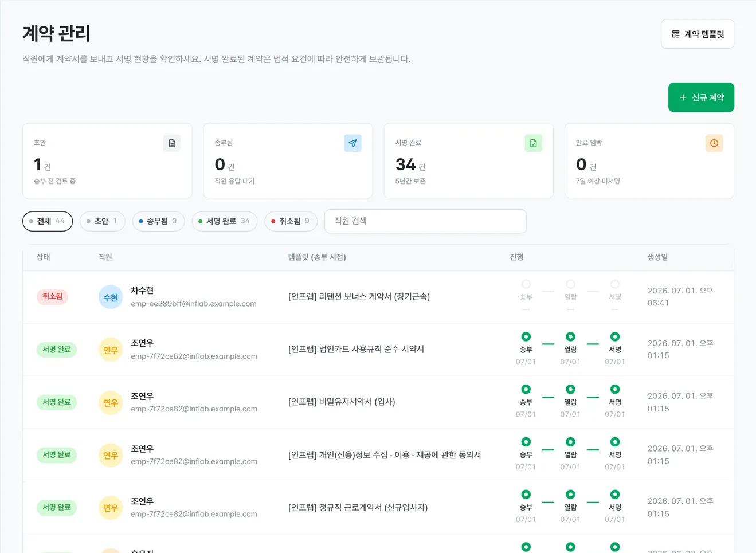Click the 열람 step circle in 법인카드 사용규칙 row

click(x=570, y=337)
